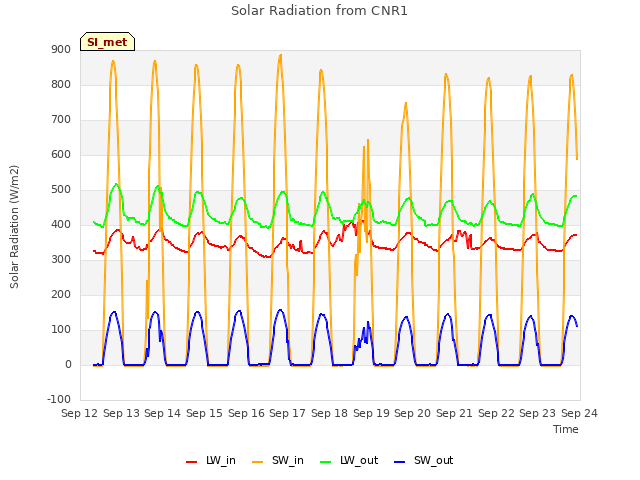Viewport: 640px width, 480px height.
Task: Click the green LW_out legend color marker
Action: pos(326,462)
